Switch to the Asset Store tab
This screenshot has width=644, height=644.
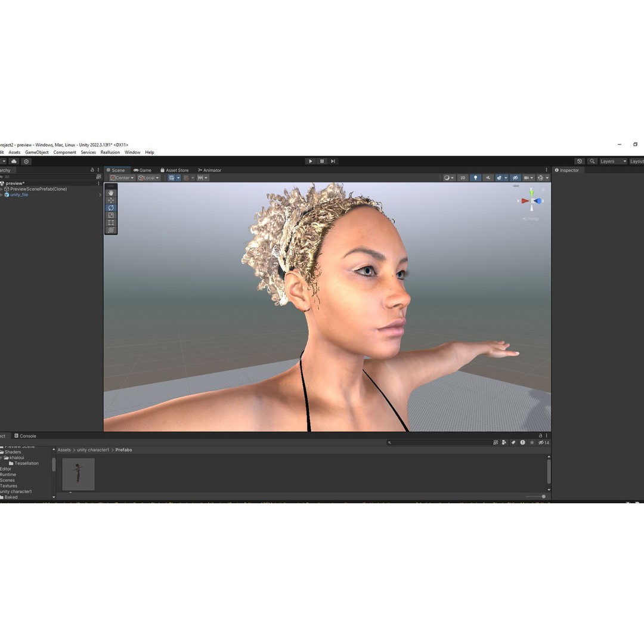click(x=175, y=170)
